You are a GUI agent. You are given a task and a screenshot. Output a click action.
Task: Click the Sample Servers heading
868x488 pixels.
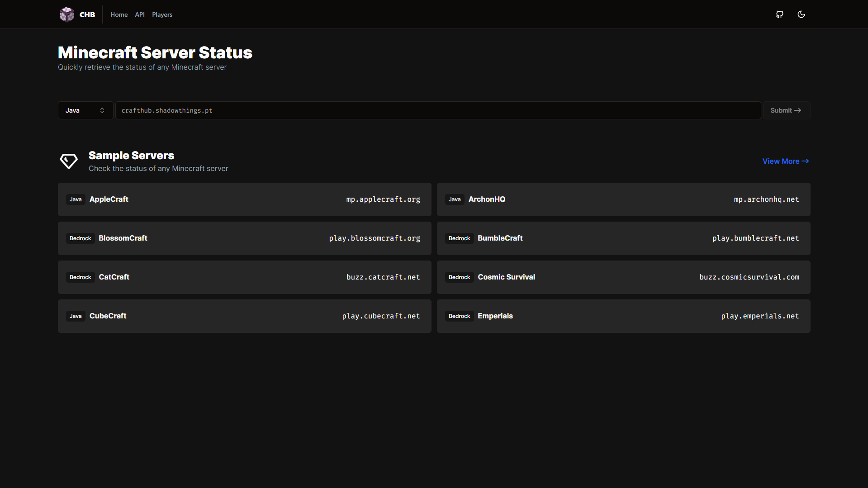pos(131,155)
